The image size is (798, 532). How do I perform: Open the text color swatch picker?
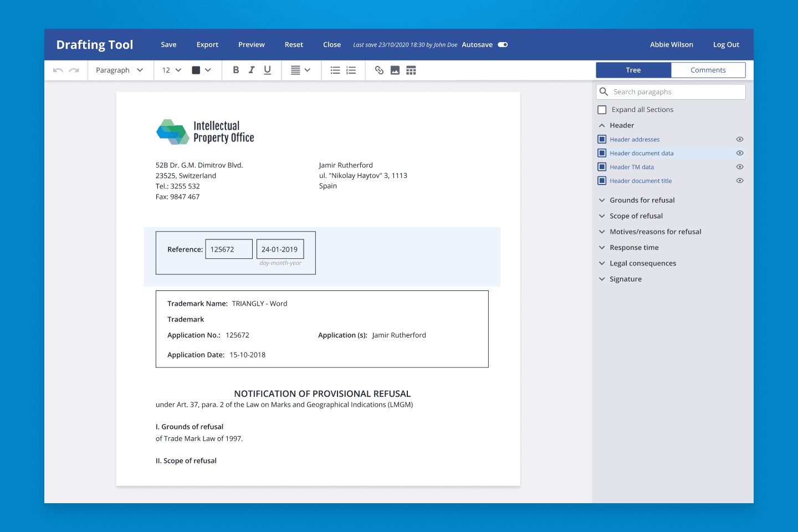tap(201, 70)
